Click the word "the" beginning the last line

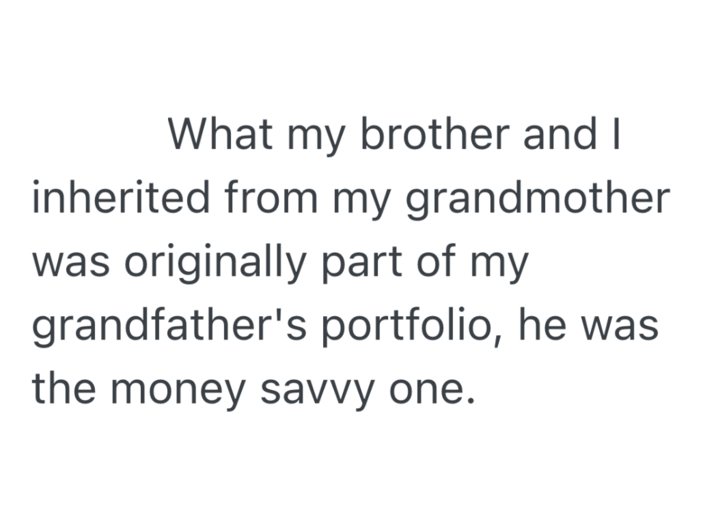(x=65, y=388)
